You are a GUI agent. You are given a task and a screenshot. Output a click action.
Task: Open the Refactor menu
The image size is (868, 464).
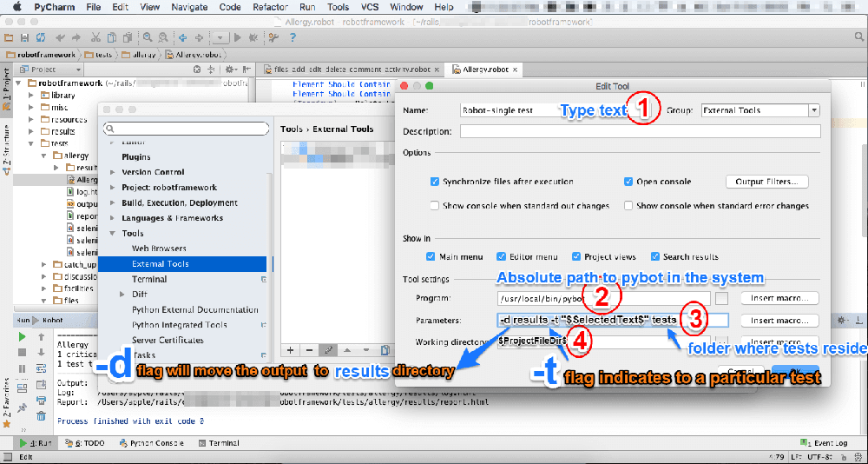pyautogui.click(x=270, y=7)
